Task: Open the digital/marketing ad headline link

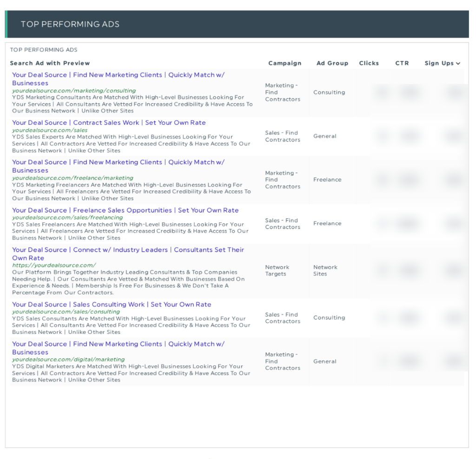Action: pyautogui.click(x=119, y=348)
